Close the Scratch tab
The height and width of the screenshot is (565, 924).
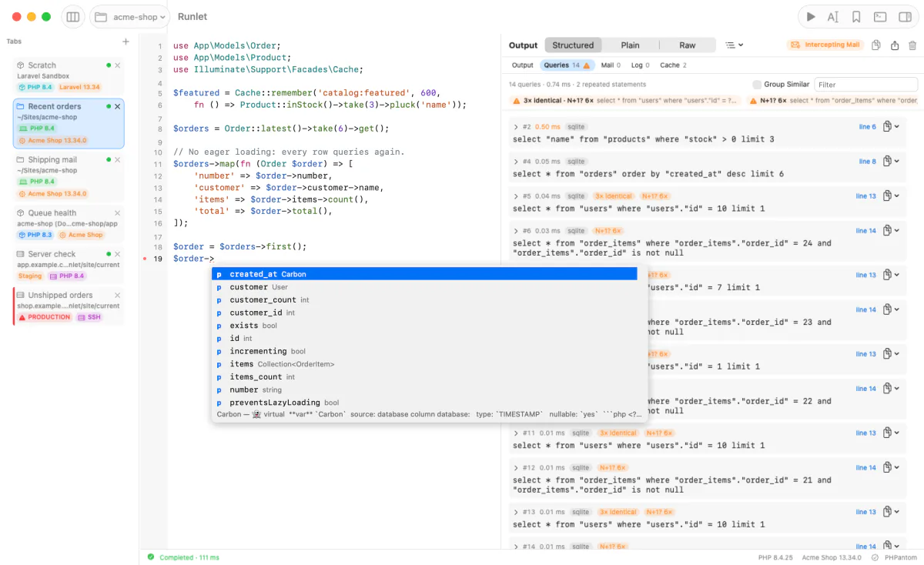(118, 65)
